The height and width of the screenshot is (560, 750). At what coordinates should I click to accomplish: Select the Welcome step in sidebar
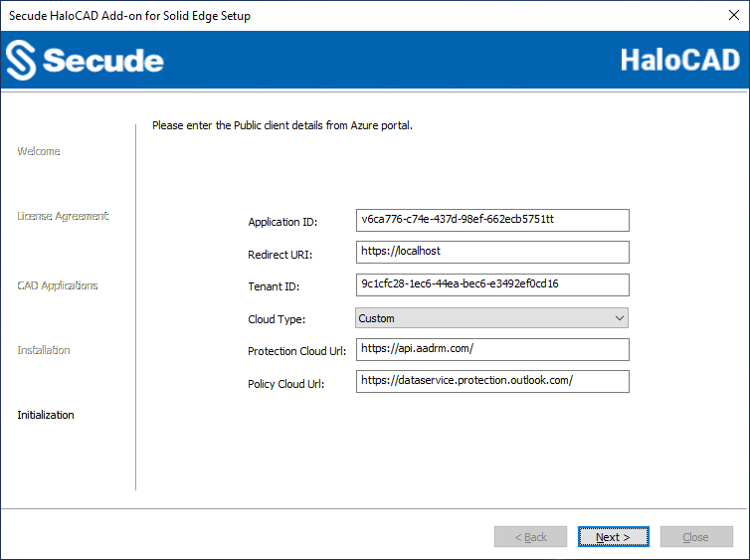pos(39,151)
